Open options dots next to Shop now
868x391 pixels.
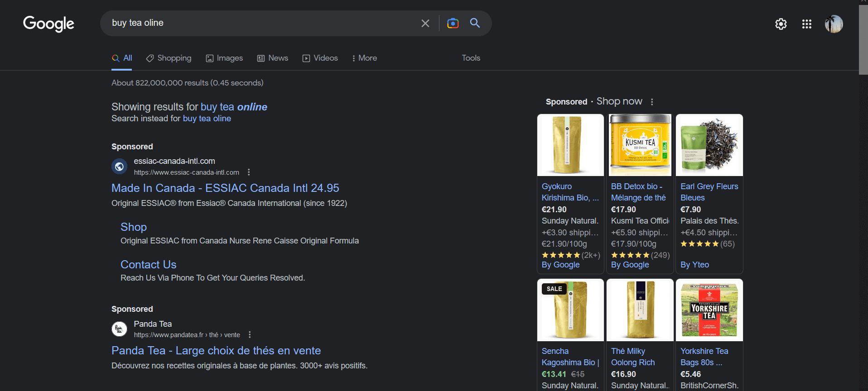tap(652, 102)
